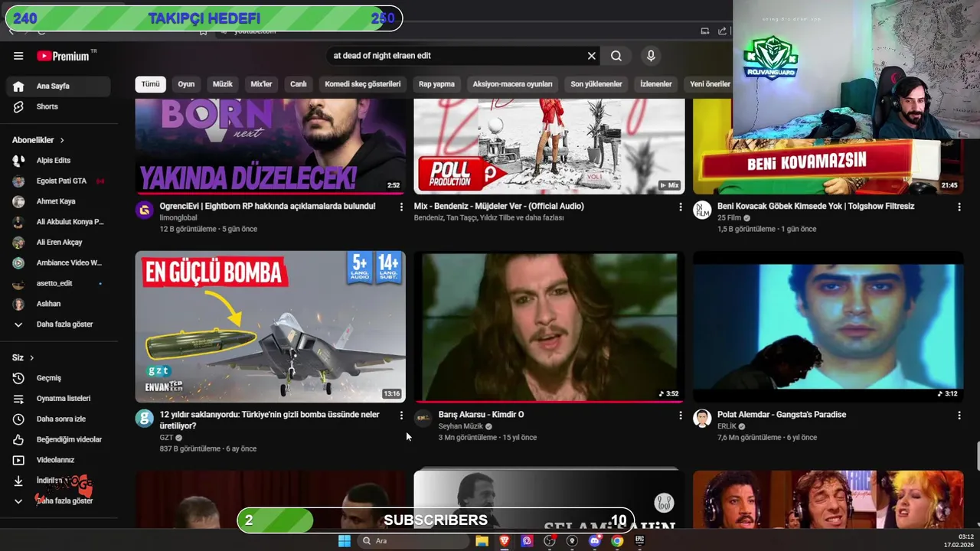This screenshot has height=551, width=980.
Task: Select the Tümü filter chip
Action: coord(151,84)
